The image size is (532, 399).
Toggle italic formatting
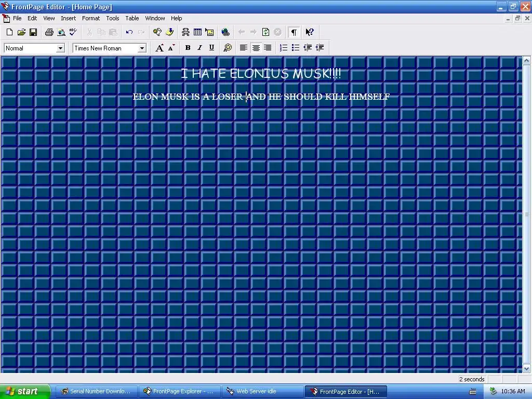199,48
